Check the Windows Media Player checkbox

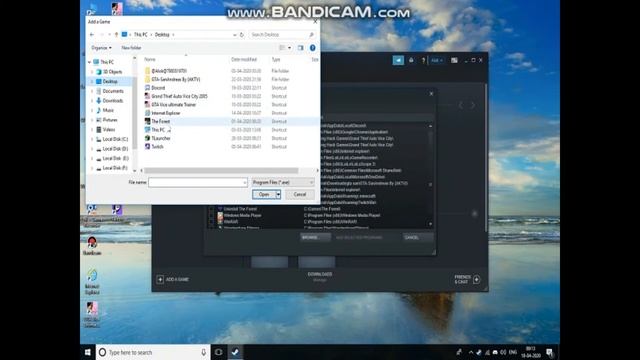[211, 215]
